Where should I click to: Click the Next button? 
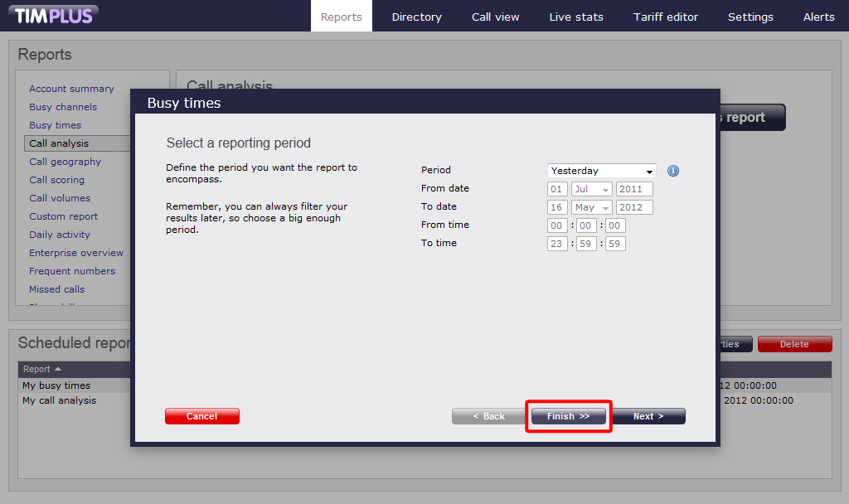pyautogui.click(x=648, y=416)
